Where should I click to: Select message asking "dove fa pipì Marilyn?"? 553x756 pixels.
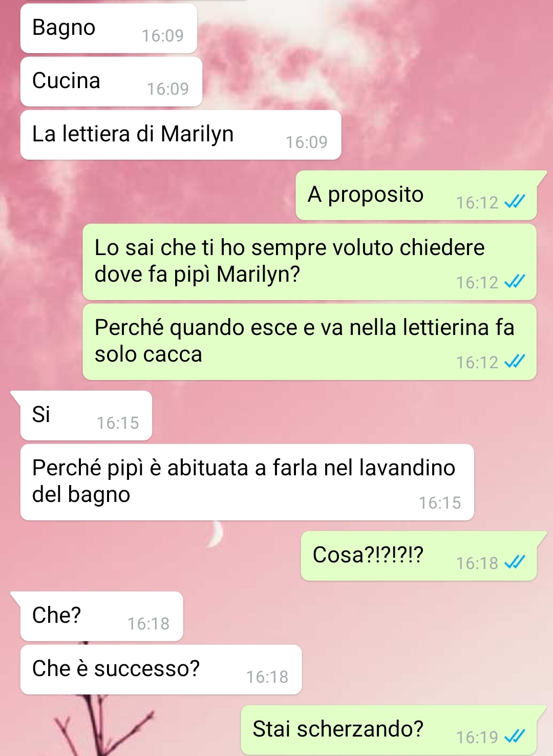point(310,262)
